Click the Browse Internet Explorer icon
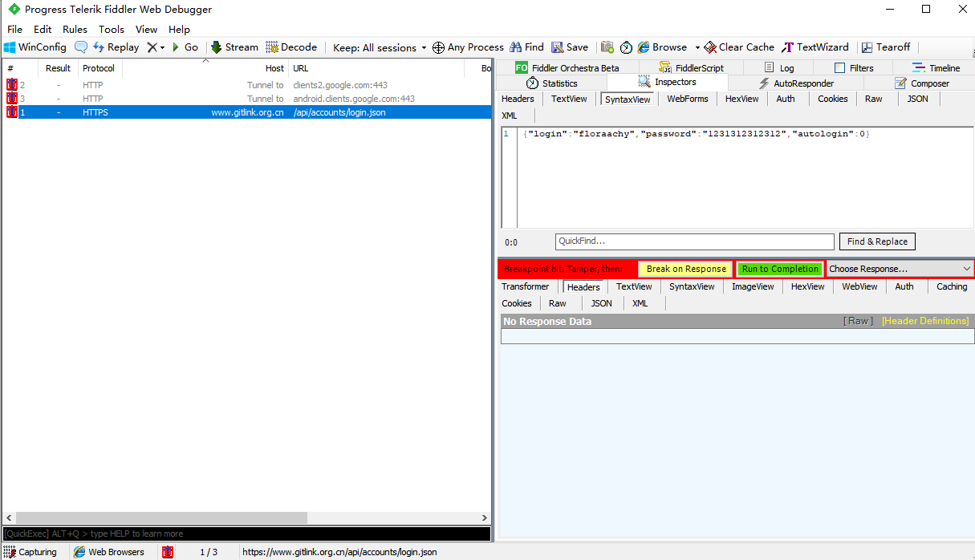Viewport: 975px width, 560px height. tap(644, 47)
